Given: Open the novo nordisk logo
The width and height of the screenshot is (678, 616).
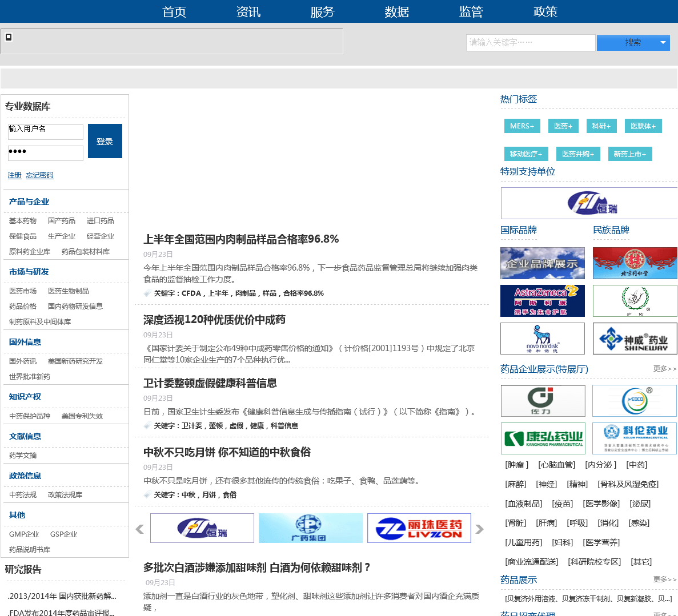Looking at the screenshot, I should (543, 339).
